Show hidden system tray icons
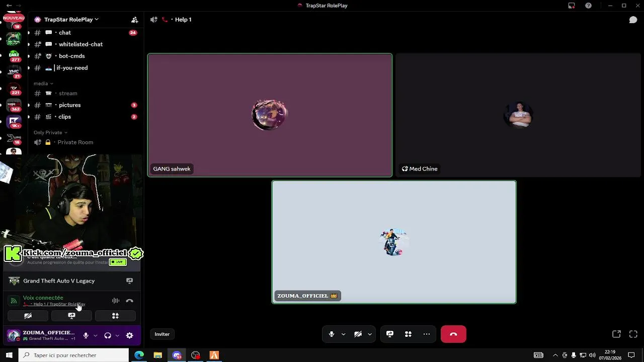The image size is (644, 362). tap(555, 355)
